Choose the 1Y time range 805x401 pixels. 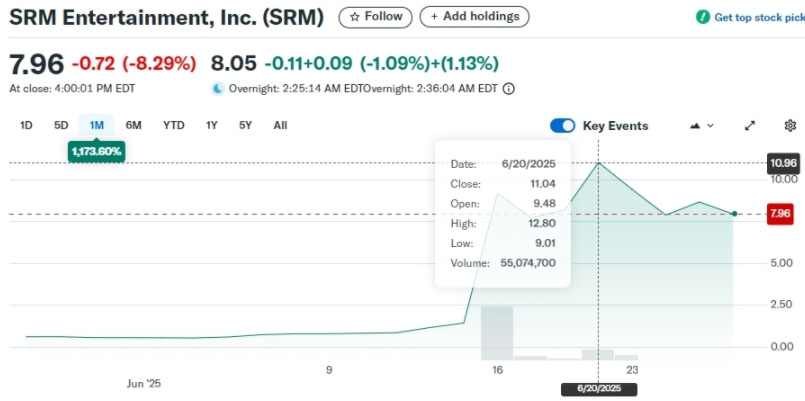coord(212,125)
